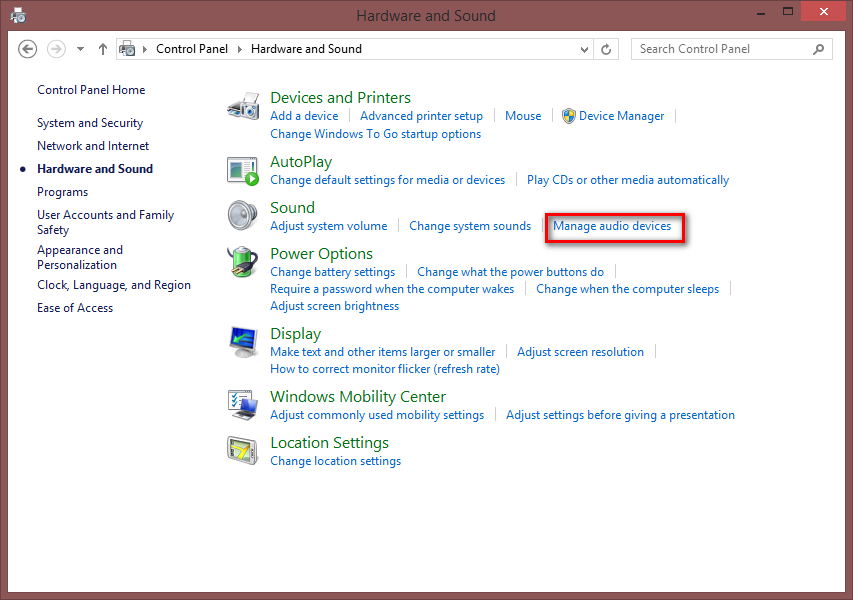Screen dimensions: 853x600
Task: Open the AutoPlay heading
Action: 301,162
